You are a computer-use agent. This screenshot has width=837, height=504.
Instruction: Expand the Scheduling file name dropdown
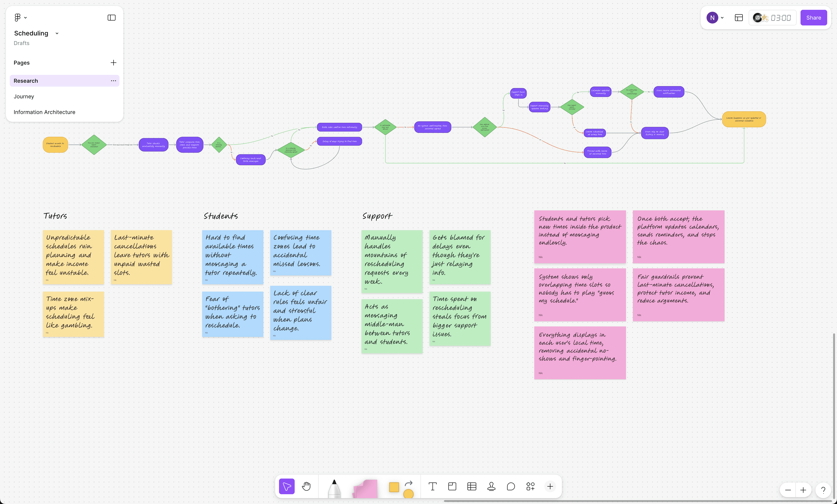(57, 33)
